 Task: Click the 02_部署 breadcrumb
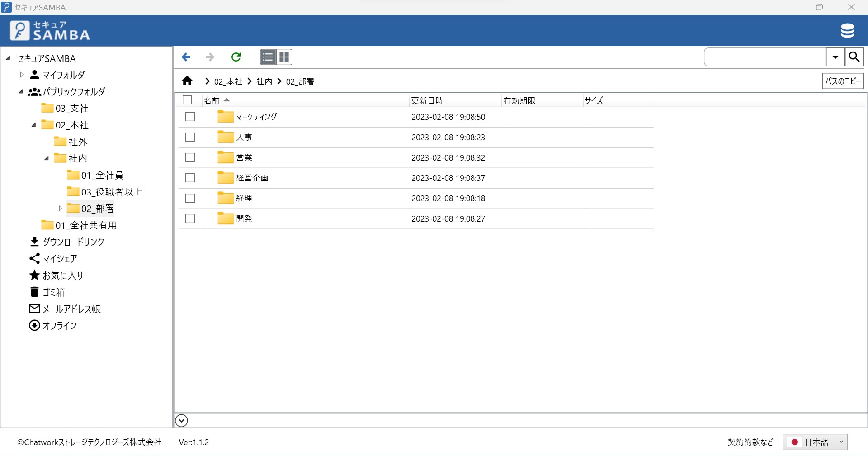300,81
